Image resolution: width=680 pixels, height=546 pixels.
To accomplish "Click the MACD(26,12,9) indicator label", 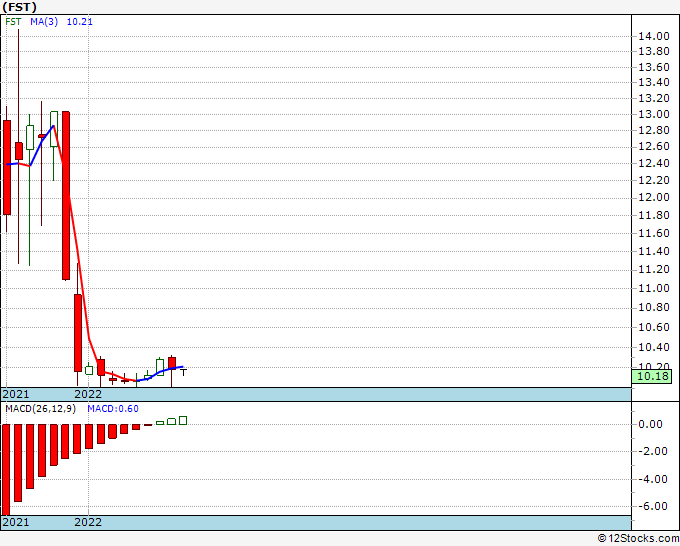I will 41,409.
